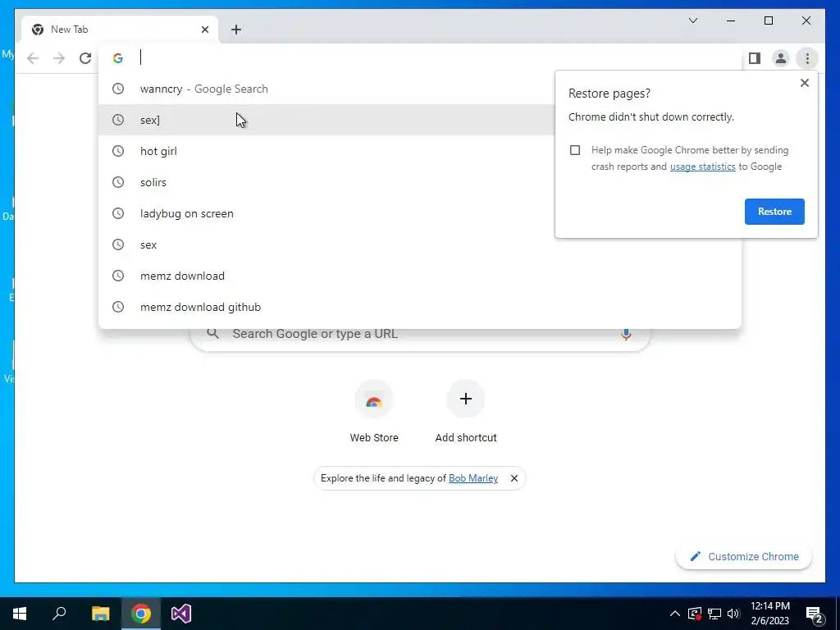
Task: Click the Google G icon in omnibox
Action: tap(118, 58)
